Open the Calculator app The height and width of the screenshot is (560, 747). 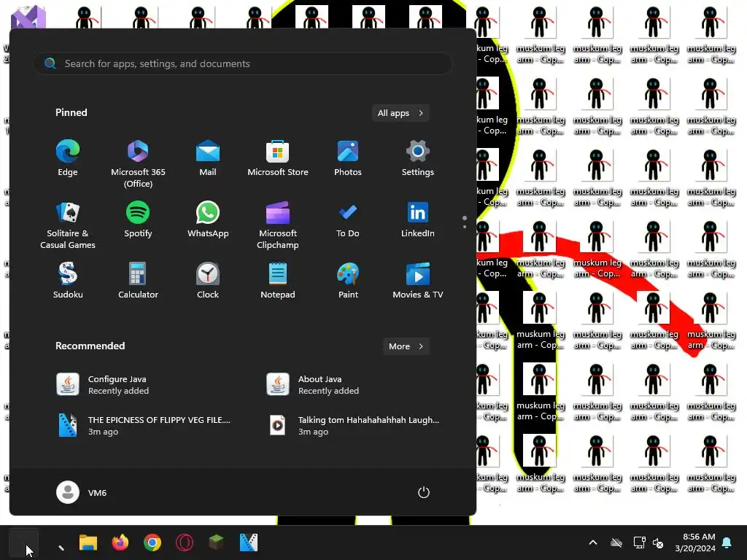pyautogui.click(x=138, y=281)
